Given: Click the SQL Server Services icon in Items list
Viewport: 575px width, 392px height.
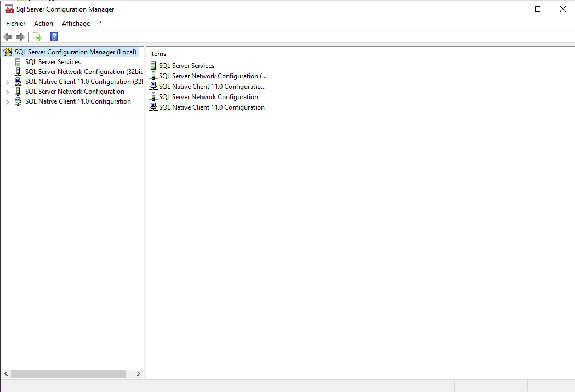Looking at the screenshot, I should 153,66.
